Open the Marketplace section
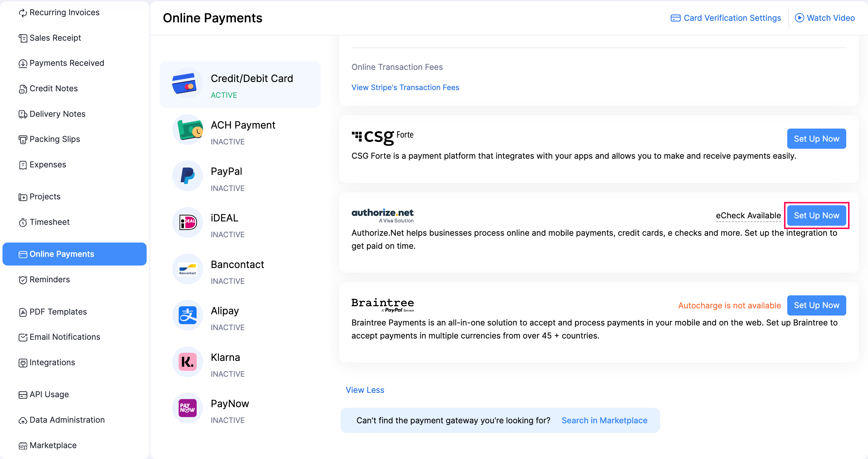Image resolution: width=868 pixels, height=459 pixels. coord(53,445)
